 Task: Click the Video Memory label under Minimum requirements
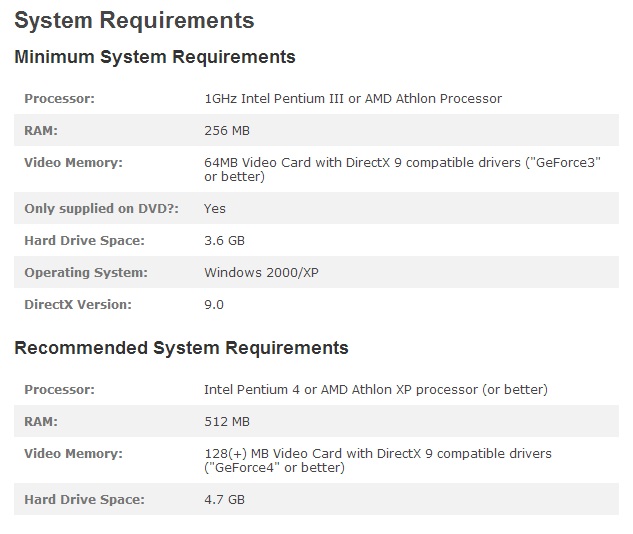(73, 162)
